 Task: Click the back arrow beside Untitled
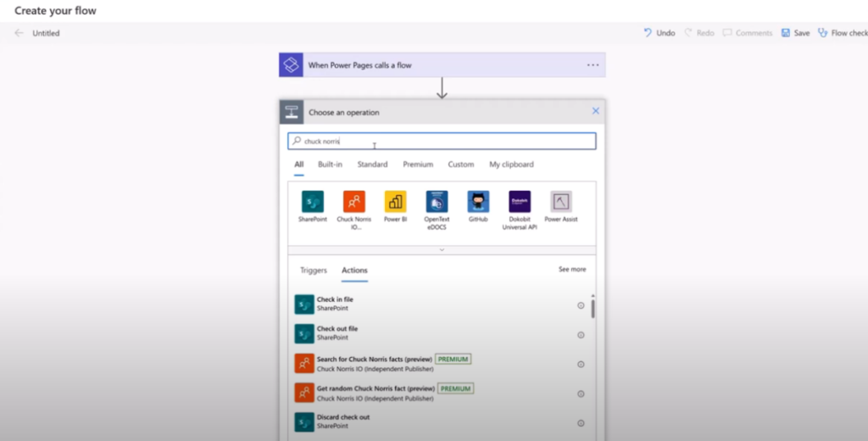coord(19,33)
